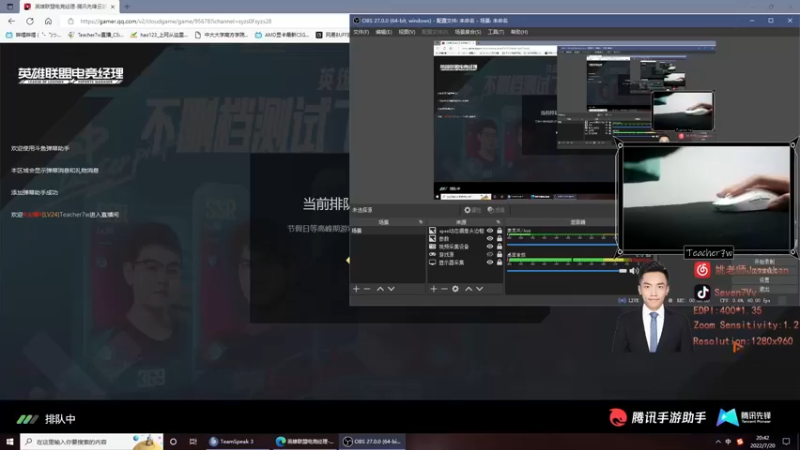Unlock the second source row
Image resolution: width=800 pixels, height=450 pixels.
click(499, 239)
